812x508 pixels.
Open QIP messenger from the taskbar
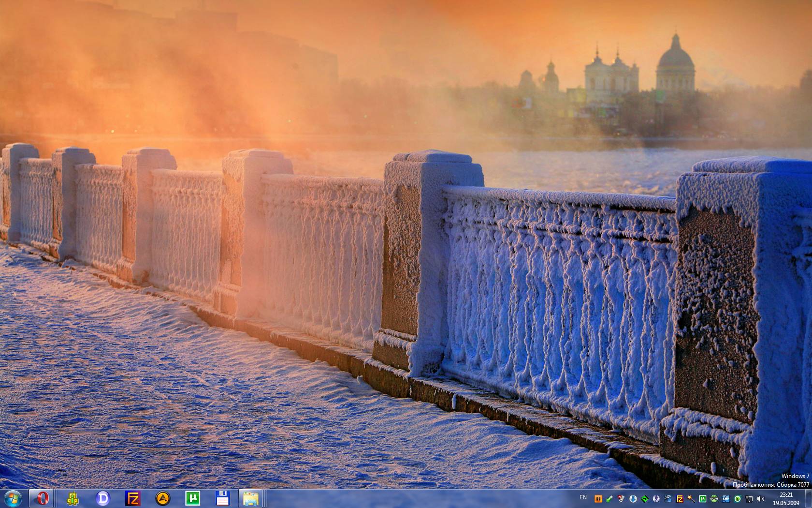[72, 498]
